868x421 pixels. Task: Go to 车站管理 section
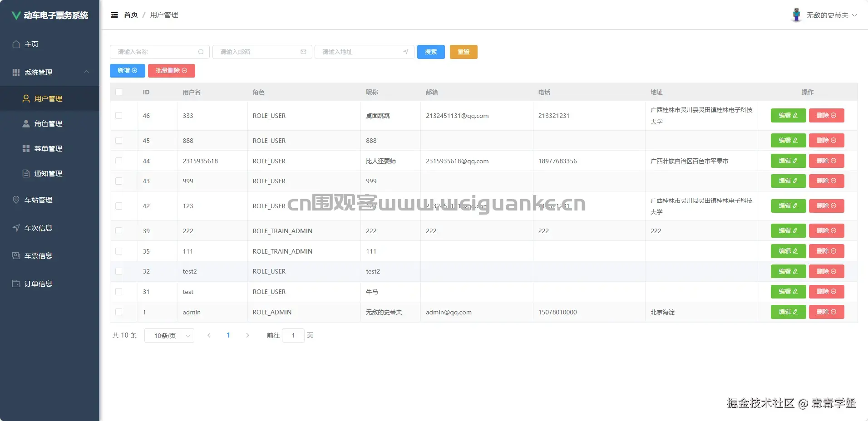[x=49, y=200]
